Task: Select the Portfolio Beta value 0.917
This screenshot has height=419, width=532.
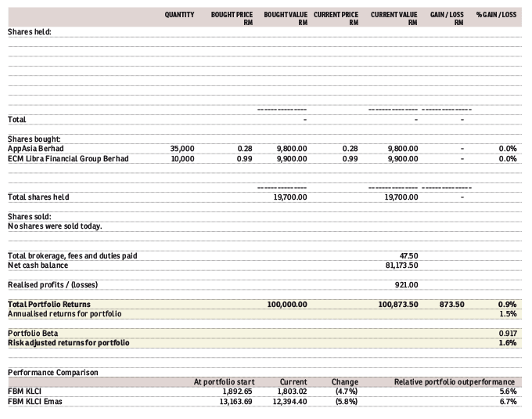Action: click(507, 333)
